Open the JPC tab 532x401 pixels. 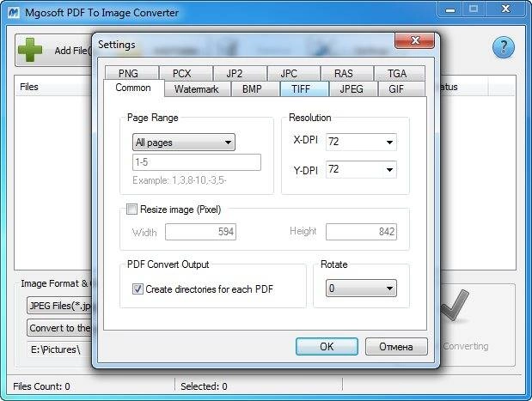click(x=293, y=73)
